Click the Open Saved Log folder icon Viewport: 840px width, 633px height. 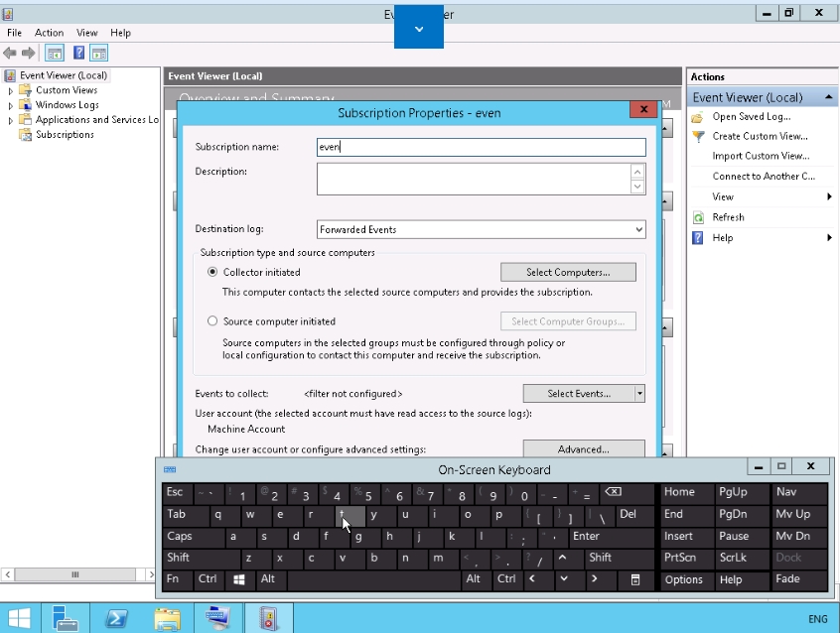(698, 117)
